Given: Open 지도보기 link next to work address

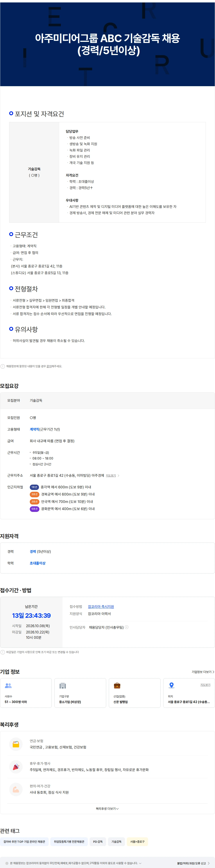Looking at the screenshot, I should click(111, 475).
